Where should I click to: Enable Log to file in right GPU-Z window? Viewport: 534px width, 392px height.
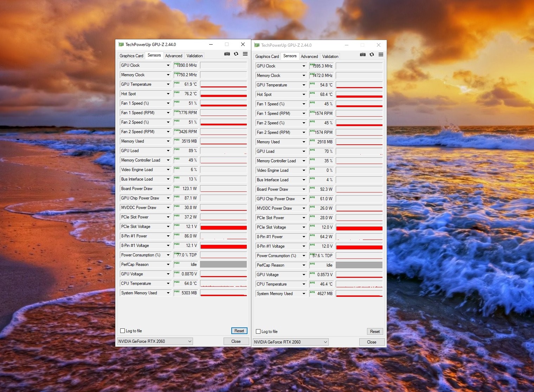pos(258,332)
